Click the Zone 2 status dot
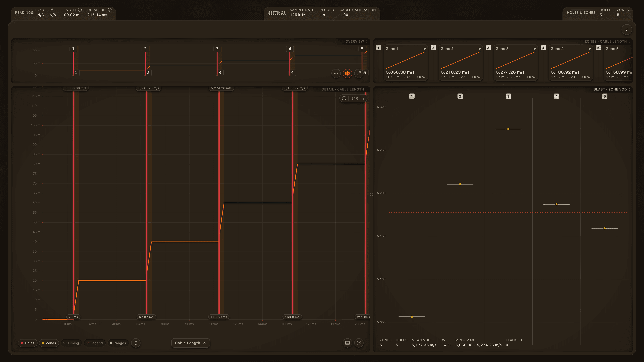Screen dimensions: 644x362 [x=479, y=49]
